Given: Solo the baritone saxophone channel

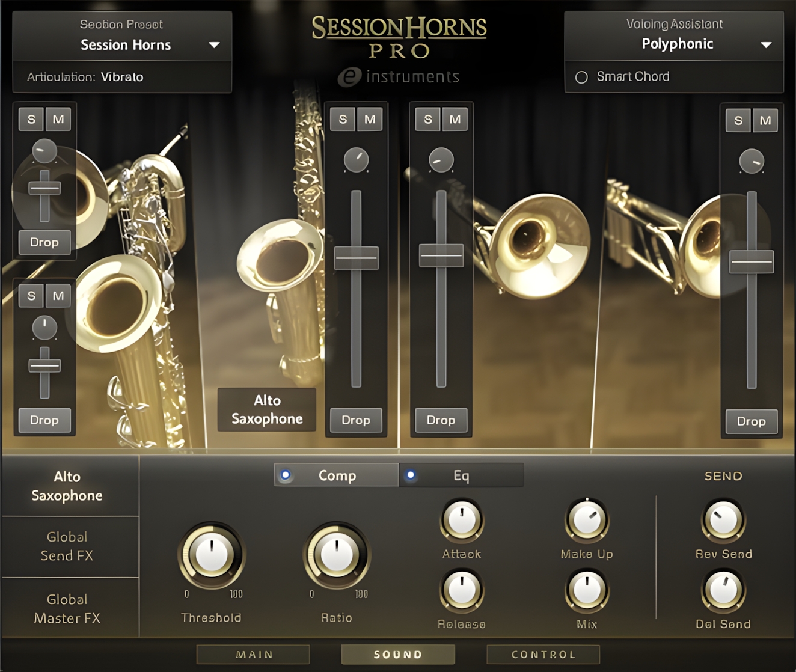Looking at the screenshot, I should (32, 295).
